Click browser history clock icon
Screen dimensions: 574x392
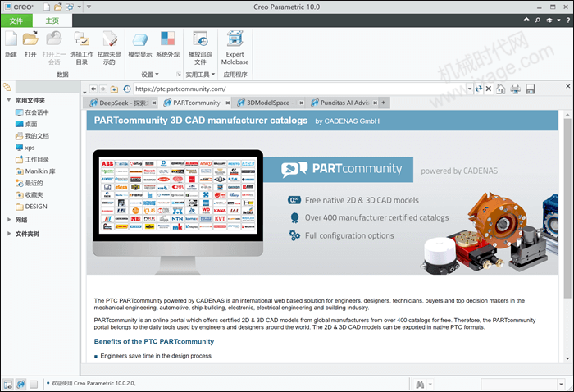(126, 89)
